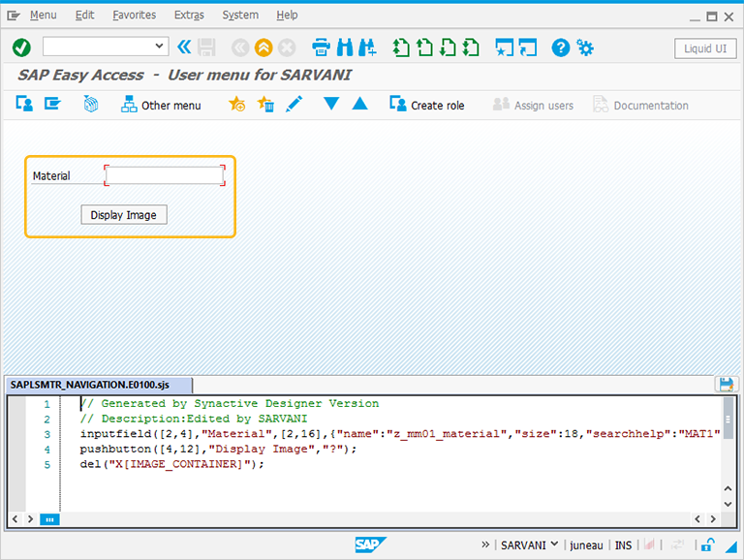This screenshot has width=744, height=560.
Task: Click the status bar padlock icon
Action: coord(707,544)
